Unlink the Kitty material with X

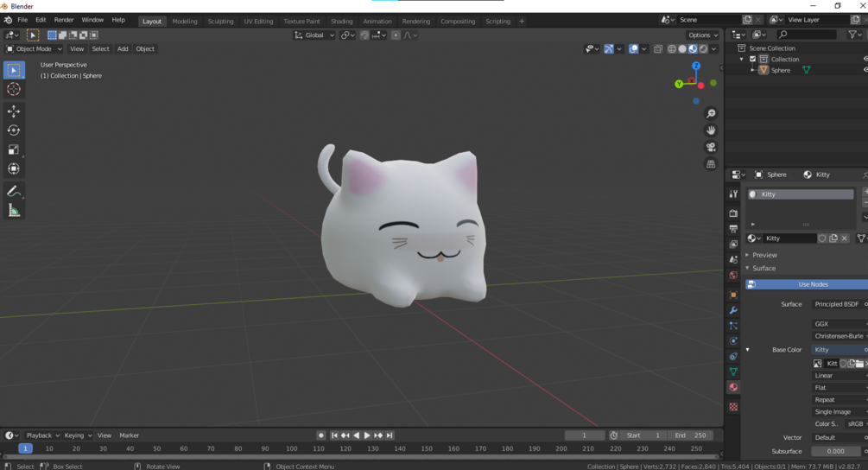coord(844,238)
